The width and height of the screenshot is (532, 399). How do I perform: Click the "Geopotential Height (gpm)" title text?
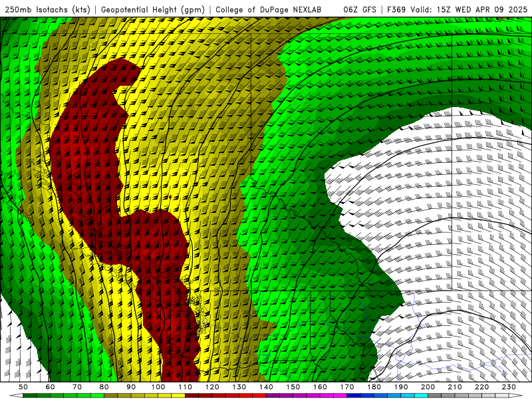click(153, 9)
